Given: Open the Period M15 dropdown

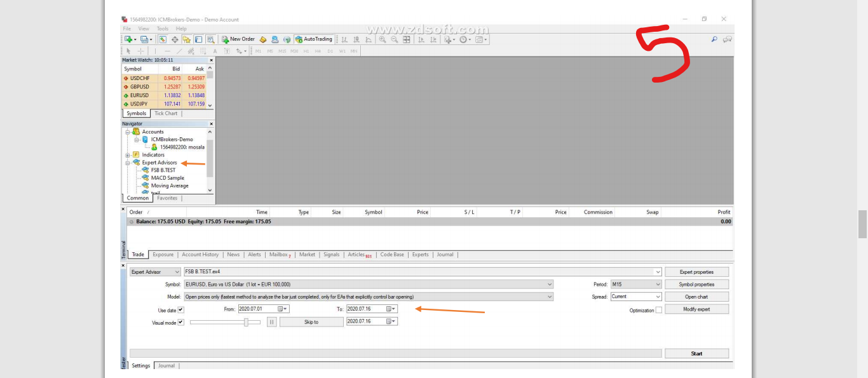Looking at the screenshot, I should click(x=636, y=285).
